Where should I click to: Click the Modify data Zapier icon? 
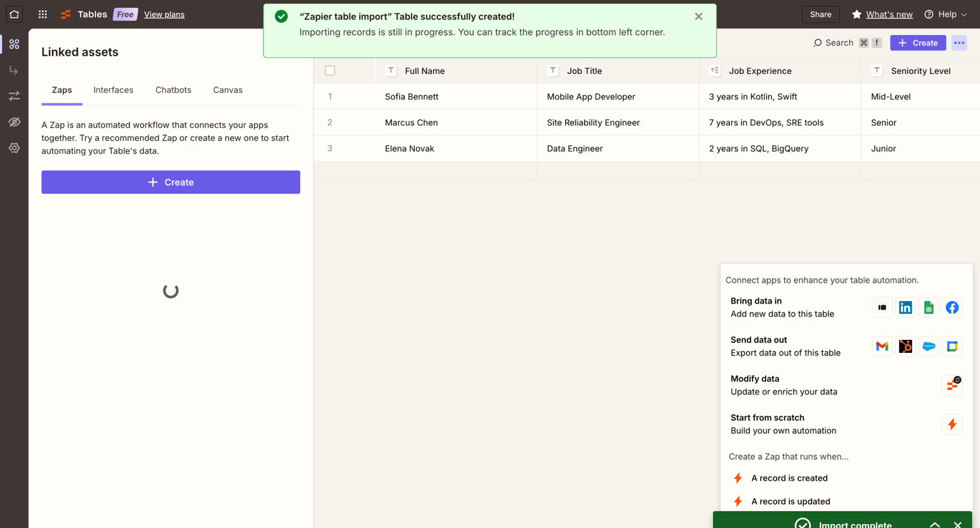[x=952, y=385]
